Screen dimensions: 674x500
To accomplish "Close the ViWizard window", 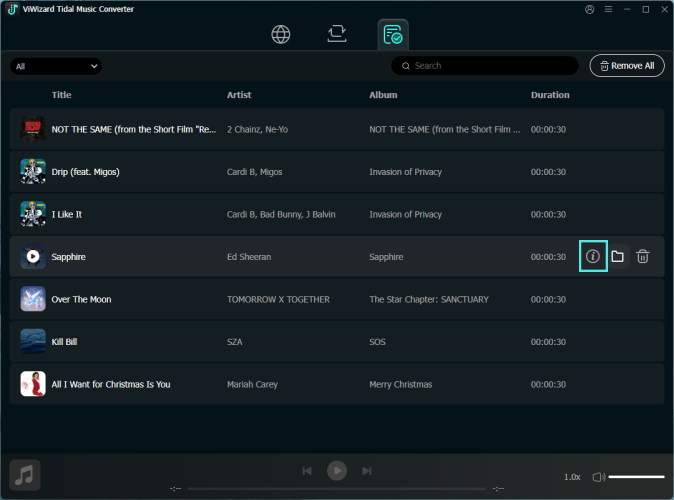I will 664,9.
